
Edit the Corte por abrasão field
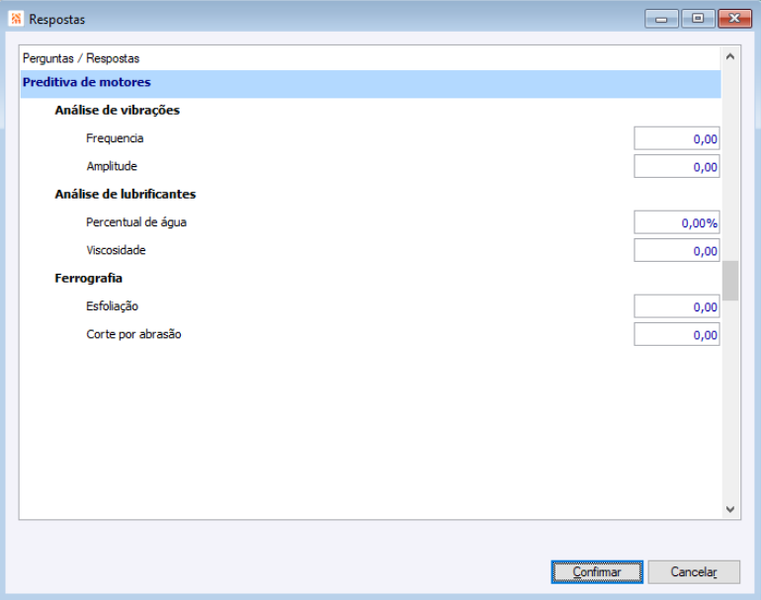(677, 334)
